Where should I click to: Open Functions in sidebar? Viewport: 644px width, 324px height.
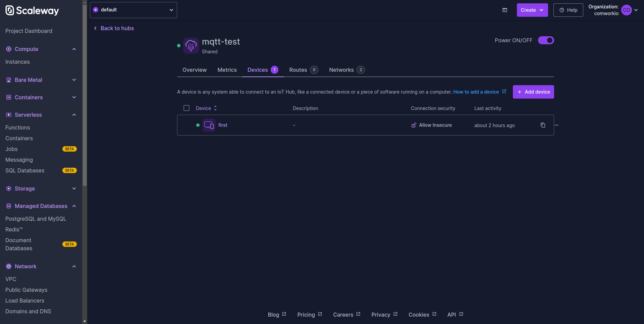click(17, 127)
